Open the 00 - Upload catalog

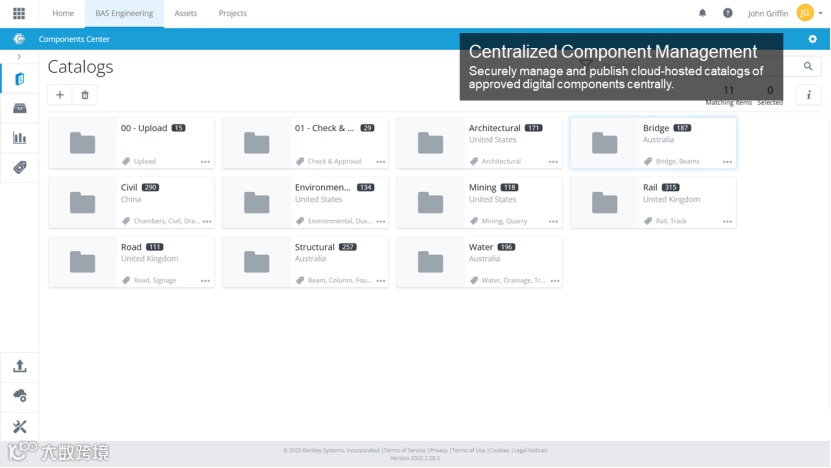(131, 143)
